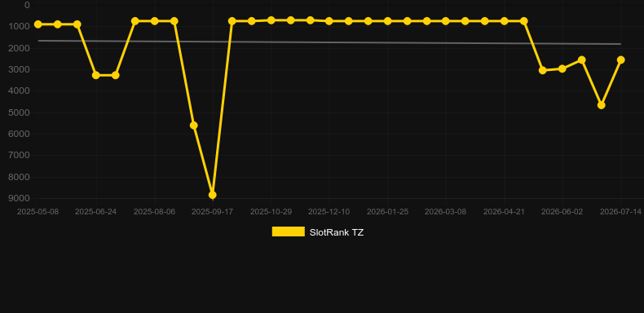
Task: Click the data point above 2026-06-02 label
Action: (x=562, y=68)
